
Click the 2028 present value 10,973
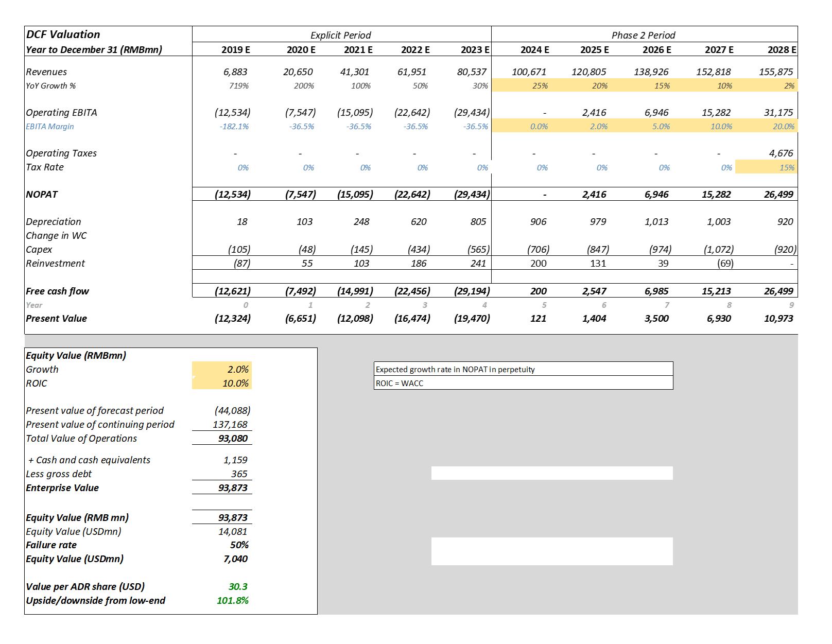coord(778,318)
